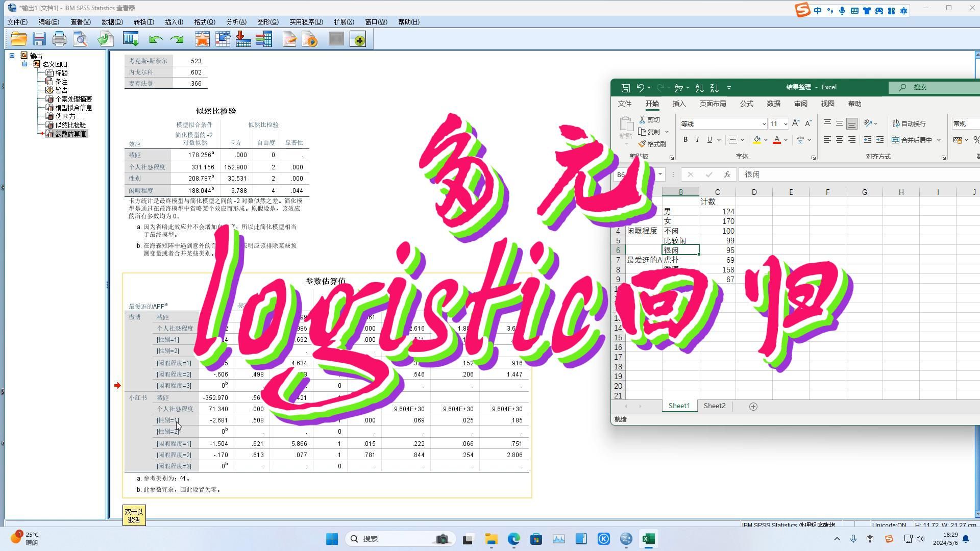Click the 复制 copy button in Excel

pos(649,132)
